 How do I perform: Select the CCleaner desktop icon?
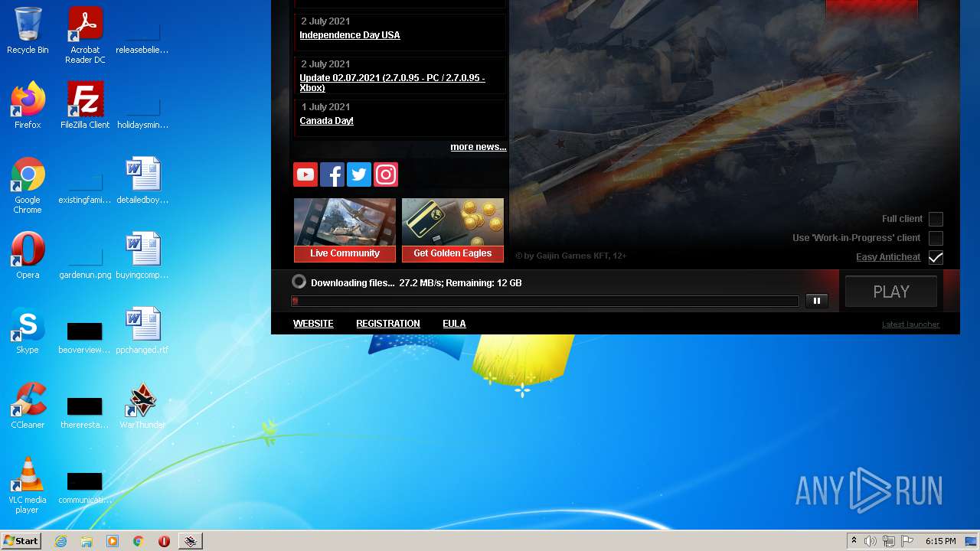28,406
